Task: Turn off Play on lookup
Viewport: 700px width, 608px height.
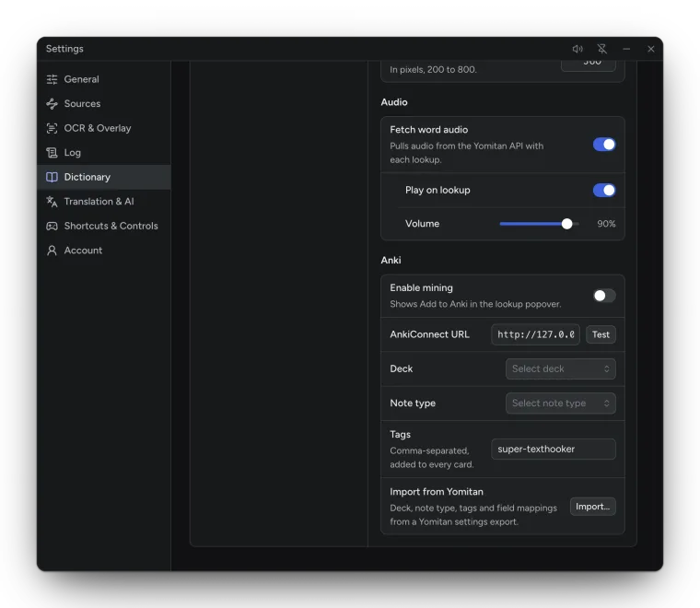Action: tap(604, 190)
